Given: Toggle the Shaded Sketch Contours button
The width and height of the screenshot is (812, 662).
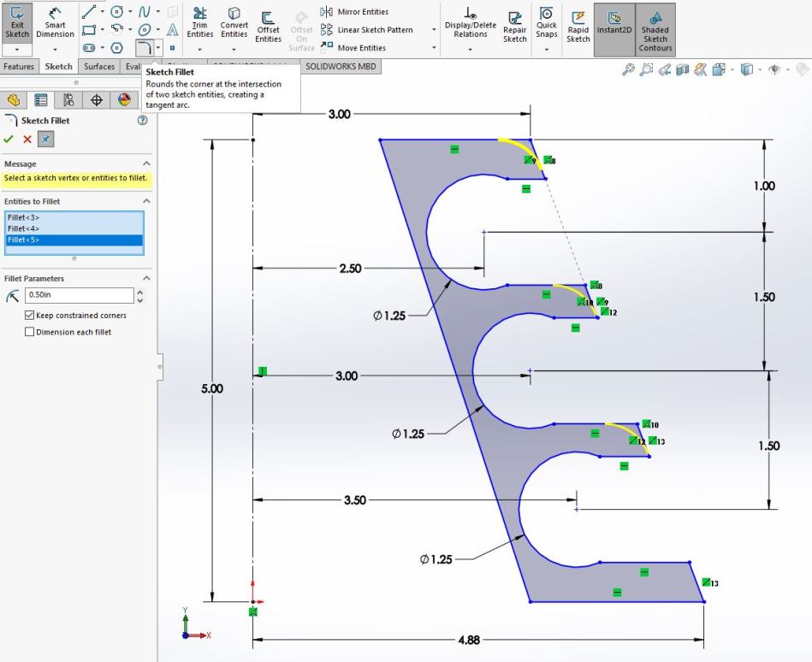Looking at the screenshot, I should pos(655,27).
